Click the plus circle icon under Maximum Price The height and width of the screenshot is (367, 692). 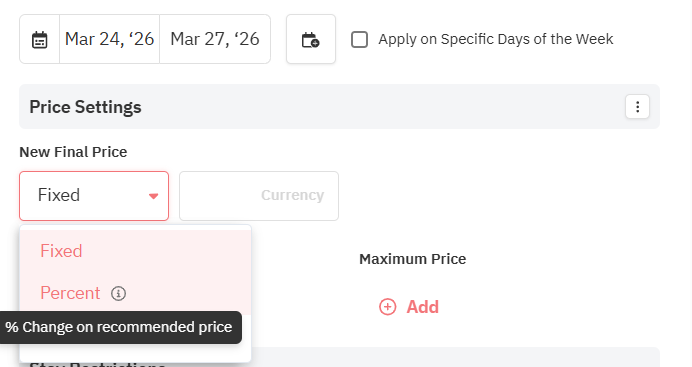387,307
